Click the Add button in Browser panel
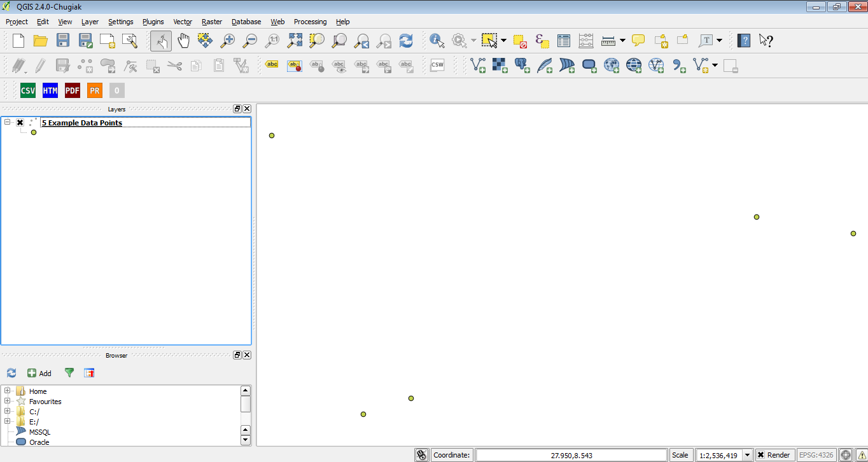The image size is (868, 462). click(x=39, y=373)
